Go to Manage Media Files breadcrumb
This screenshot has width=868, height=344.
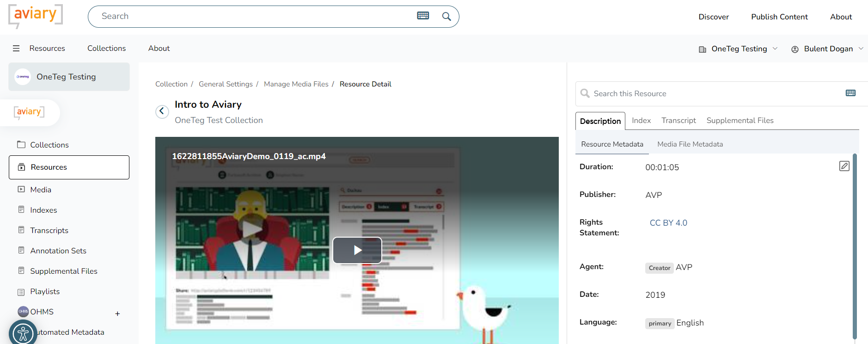tap(296, 84)
